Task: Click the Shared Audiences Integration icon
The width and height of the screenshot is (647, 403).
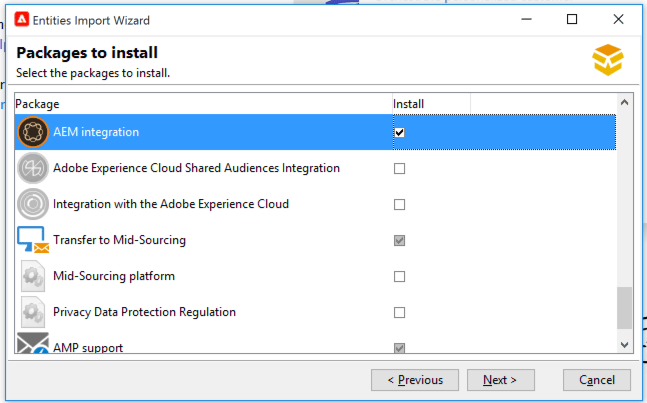Action: 33,168
